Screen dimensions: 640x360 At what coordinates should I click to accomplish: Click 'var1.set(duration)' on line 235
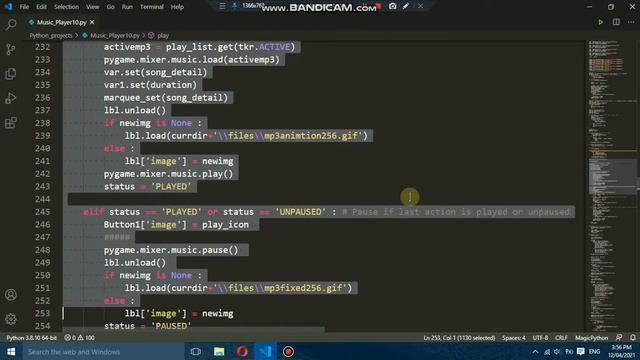(x=150, y=85)
